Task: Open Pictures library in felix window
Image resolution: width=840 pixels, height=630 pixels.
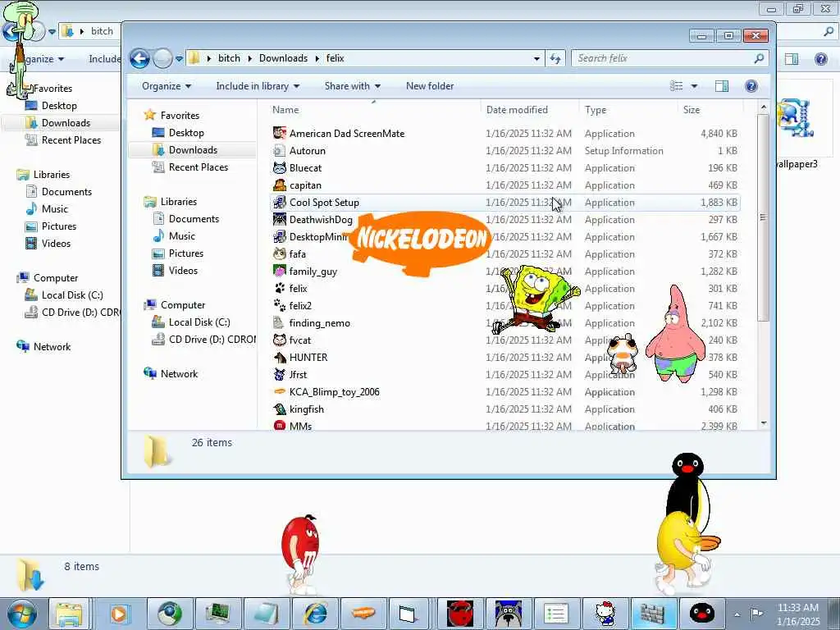Action: point(186,253)
